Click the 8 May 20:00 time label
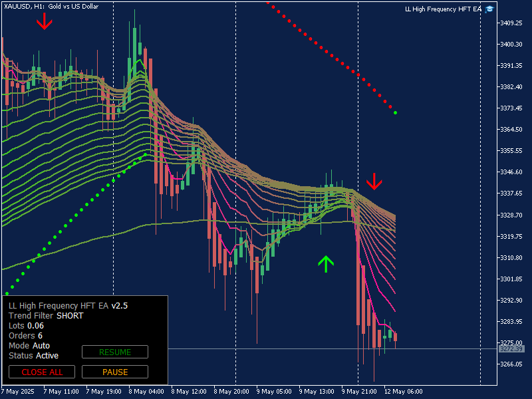Screen dimensions: 532x399 231,392
